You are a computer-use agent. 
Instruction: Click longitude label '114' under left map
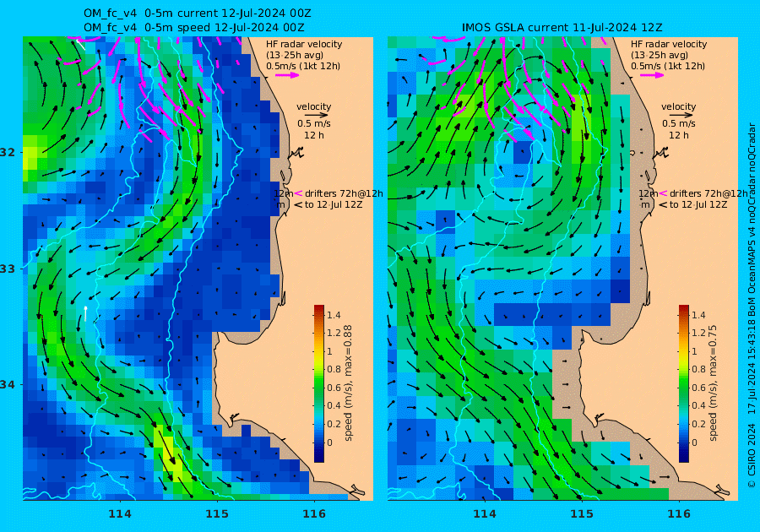120,514
